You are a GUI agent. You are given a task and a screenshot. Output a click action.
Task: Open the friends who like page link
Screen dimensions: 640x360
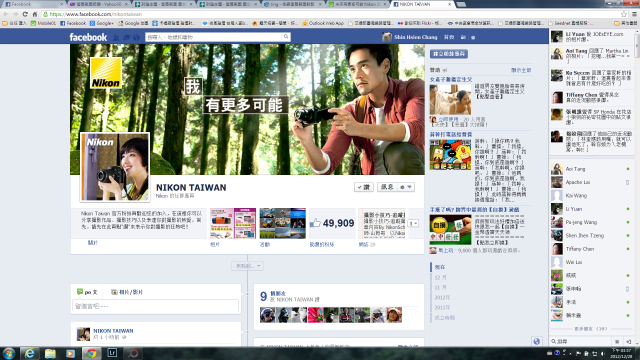278,293
